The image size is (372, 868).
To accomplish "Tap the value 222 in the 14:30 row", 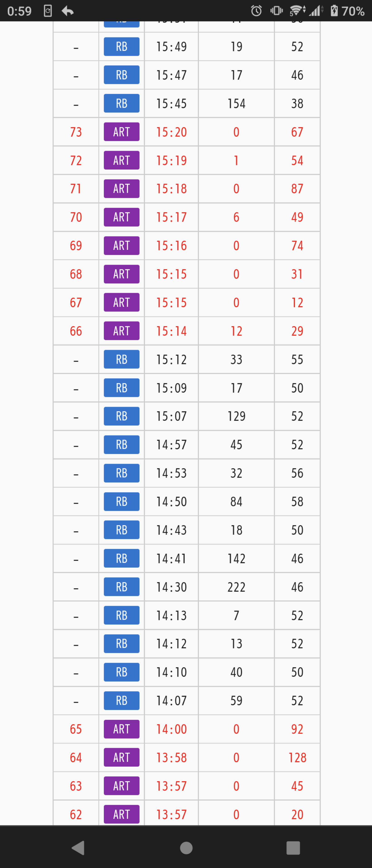I will [x=236, y=587].
